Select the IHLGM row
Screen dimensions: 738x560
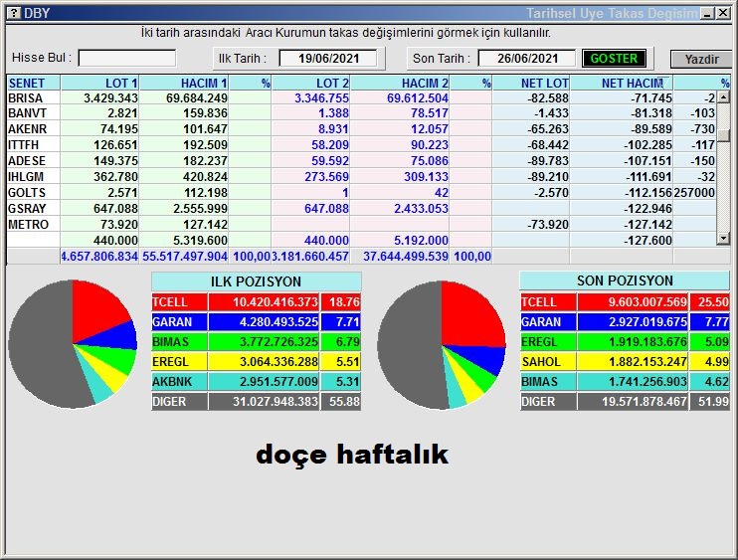coord(361,177)
